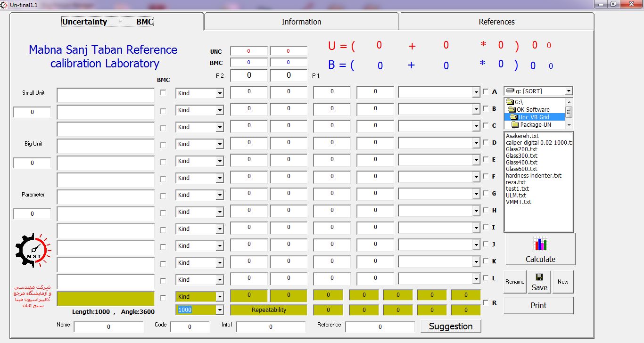Select VMMT.txt in the file list
This screenshot has height=343, width=644.
point(518,202)
